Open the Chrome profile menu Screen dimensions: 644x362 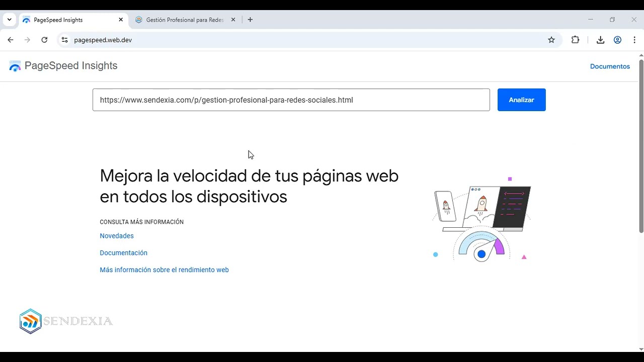pyautogui.click(x=617, y=40)
